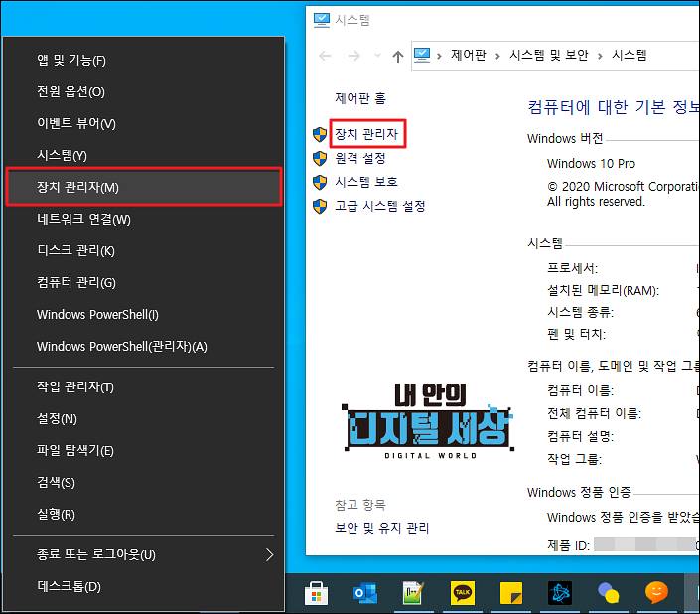Click Windows 10 Pro edition text
Image resolution: width=700 pixels, height=614 pixels.
[x=591, y=164]
